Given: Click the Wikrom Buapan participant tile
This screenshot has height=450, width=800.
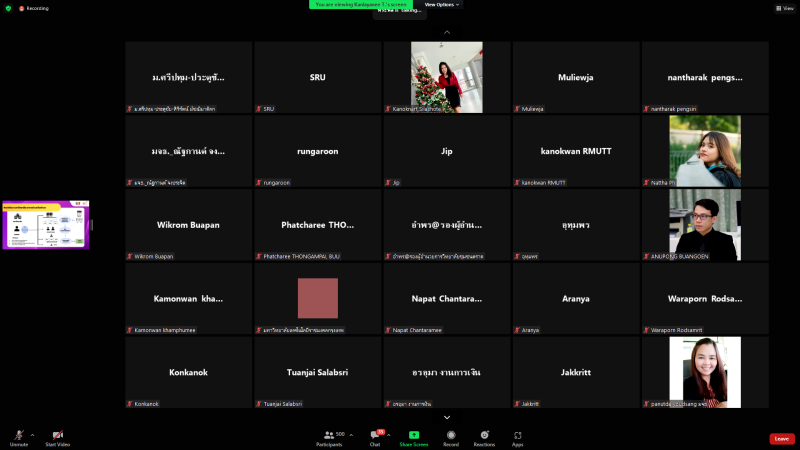Looking at the screenshot, I should pos(188,225).
